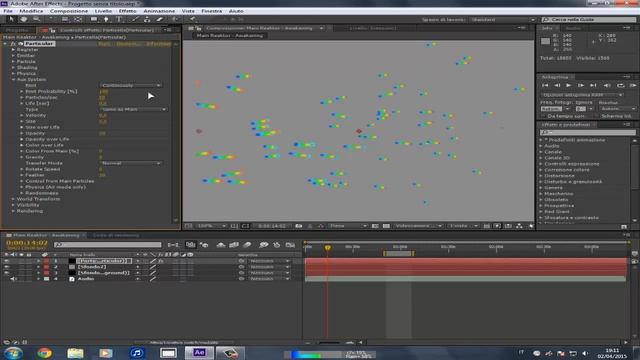
Task: Expand the Distorsione effects category
Action: [542, 176]
